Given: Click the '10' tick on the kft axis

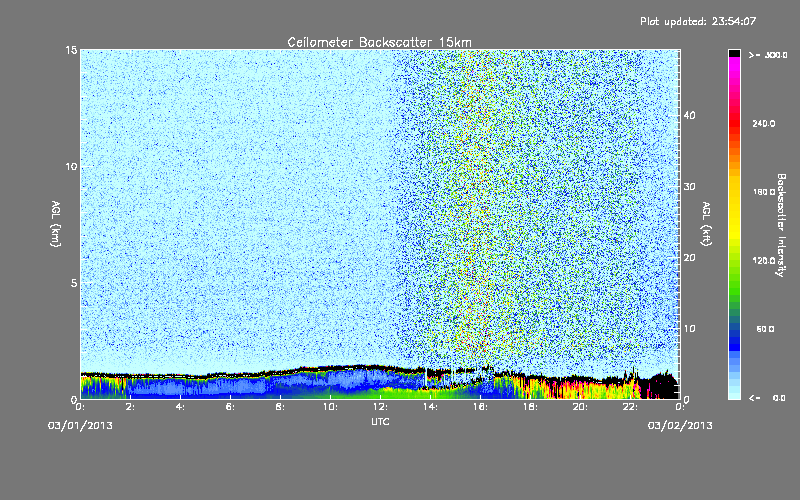Looking at the screenshot, I should click(689, 329).
